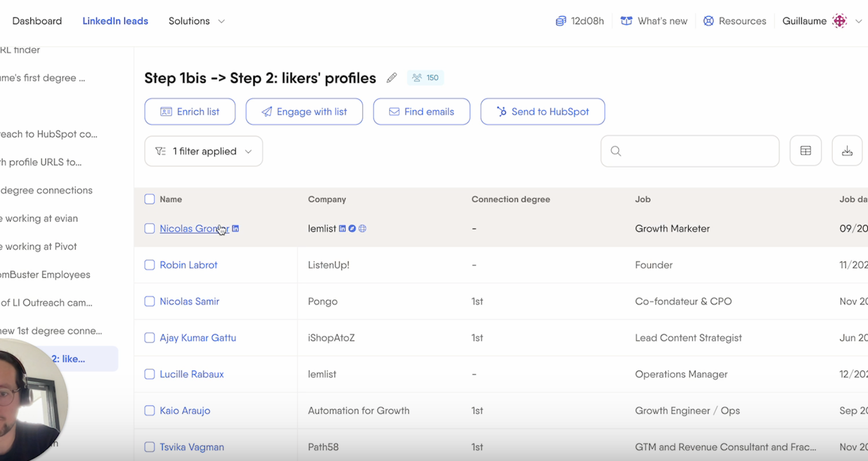Open Ajay Kumar Gattu's profile link

pos(198,338)
